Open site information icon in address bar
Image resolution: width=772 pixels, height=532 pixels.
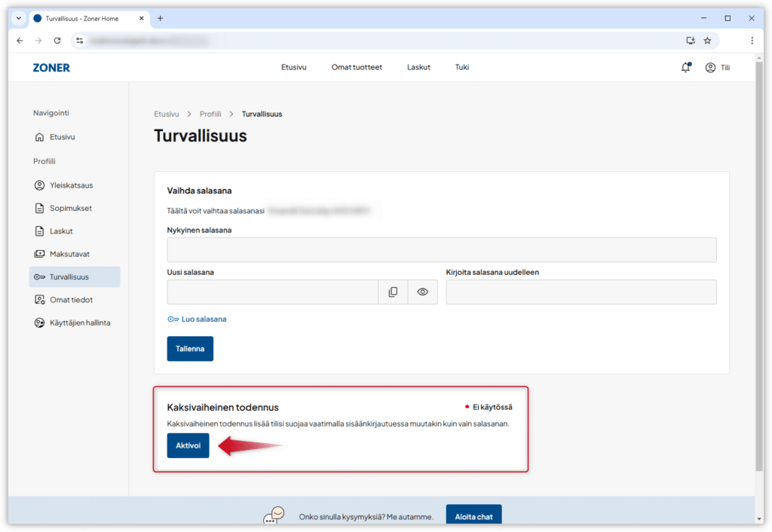(80, 41)
